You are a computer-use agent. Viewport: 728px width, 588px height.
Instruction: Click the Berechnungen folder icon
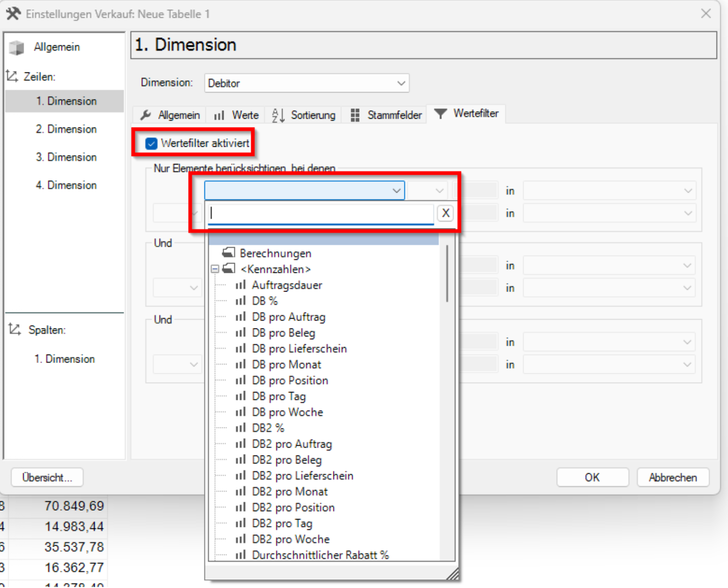[229, 253]
